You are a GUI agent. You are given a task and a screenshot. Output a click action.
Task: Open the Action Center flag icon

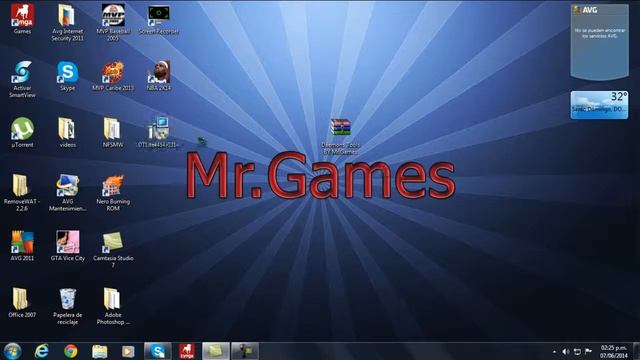[x=589, y=351]
